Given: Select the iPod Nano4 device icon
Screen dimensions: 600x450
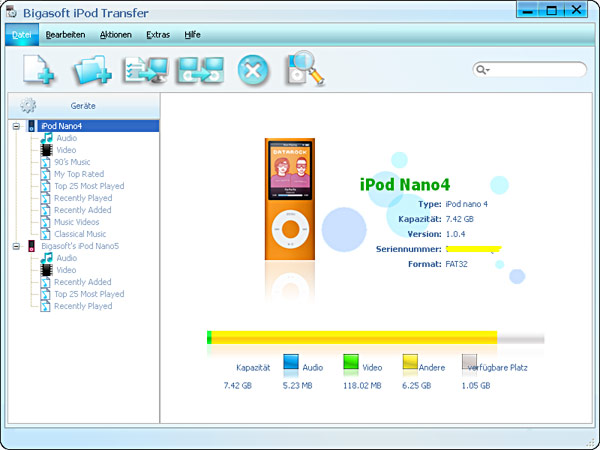Looking at the screenshot, I should pos(31,126).
